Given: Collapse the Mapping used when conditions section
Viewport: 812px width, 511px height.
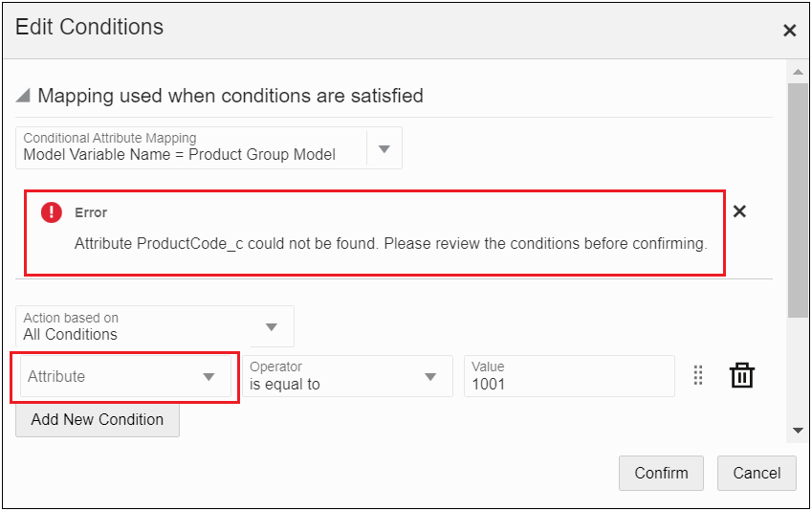Looking at the screenshot, I should coord(24,96).
